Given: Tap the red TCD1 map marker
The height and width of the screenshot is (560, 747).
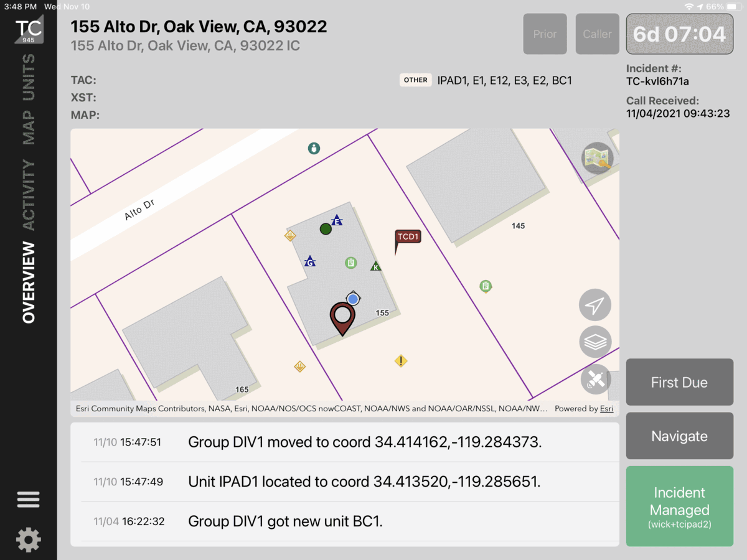Looking at the screenshot, I should 408,236.
